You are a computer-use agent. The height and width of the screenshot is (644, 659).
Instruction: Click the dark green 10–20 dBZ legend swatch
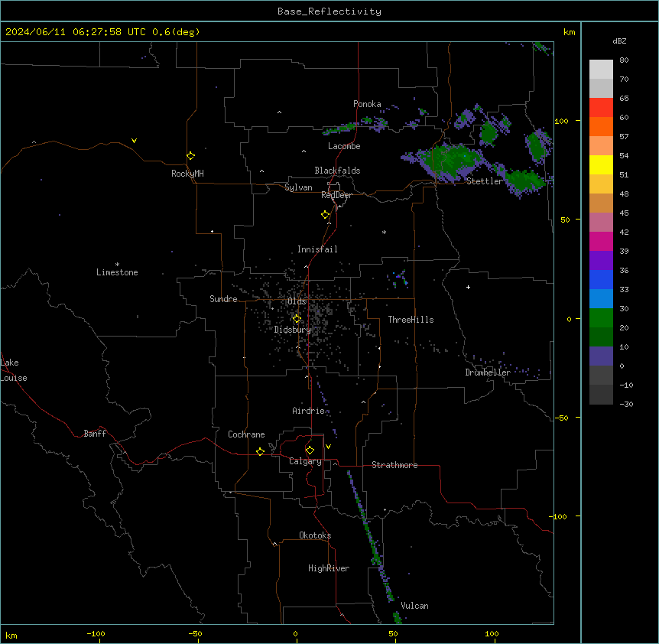click(601, 337)
